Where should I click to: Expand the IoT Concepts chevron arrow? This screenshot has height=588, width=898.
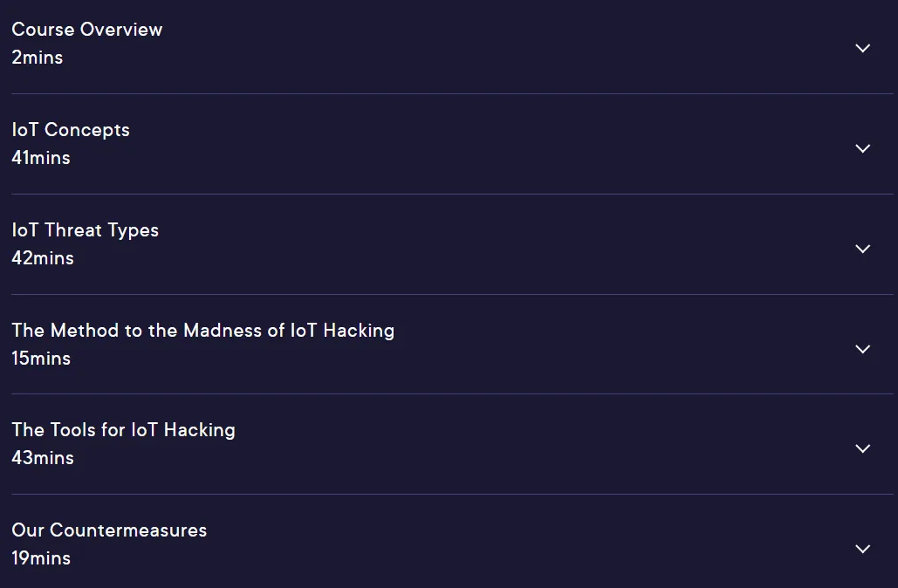pos(862,148)
